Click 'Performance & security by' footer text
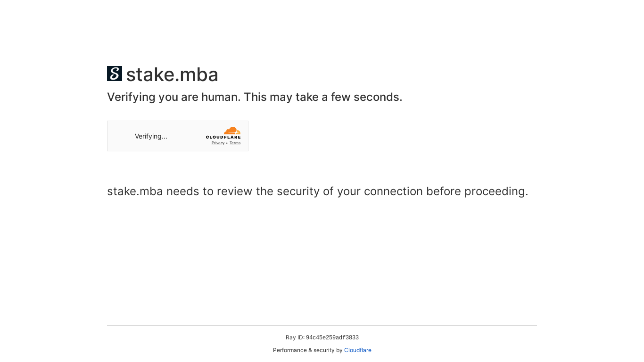The width and height of the screenshot is (644, 362). click(x=307, y=350)
